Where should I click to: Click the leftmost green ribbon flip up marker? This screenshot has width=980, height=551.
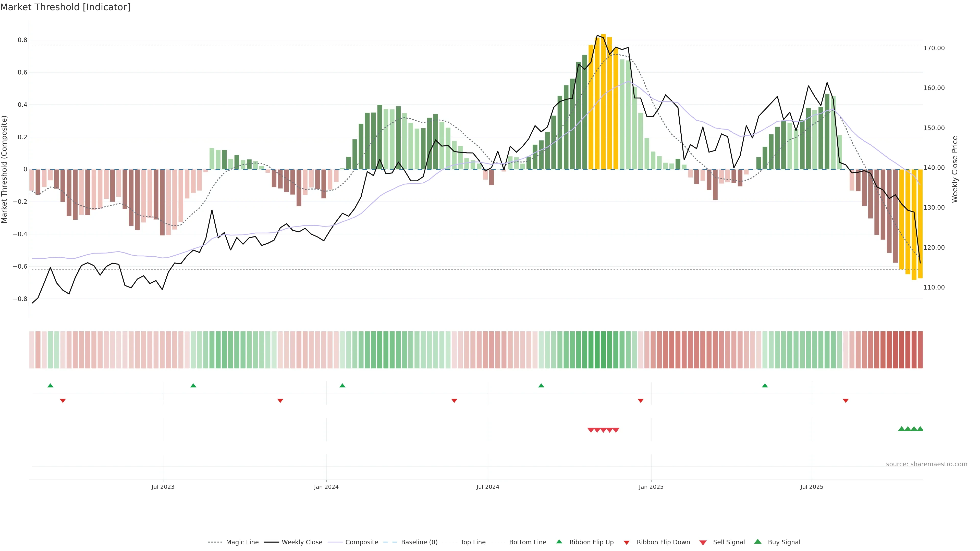coord(50,386)
